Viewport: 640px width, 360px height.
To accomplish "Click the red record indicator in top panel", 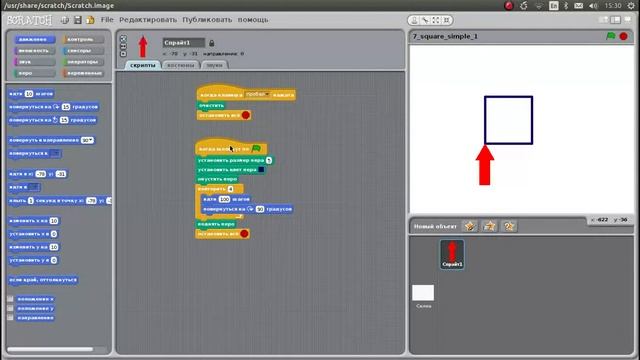I will tap(509, 6).
